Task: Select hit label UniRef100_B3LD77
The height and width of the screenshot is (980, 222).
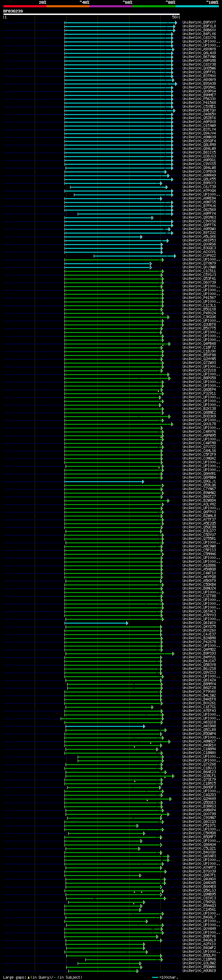Action: coord(199,531)
